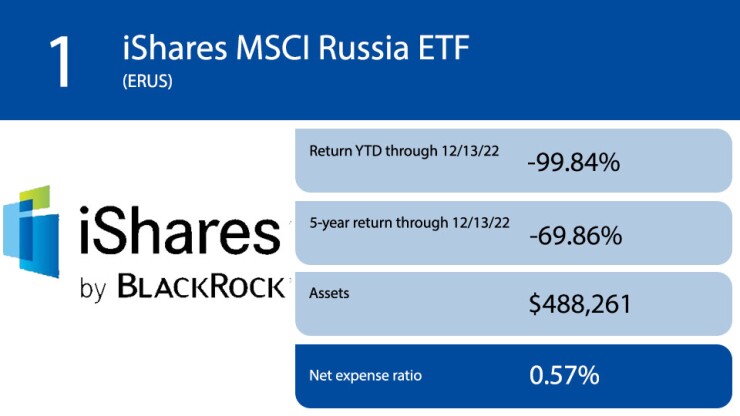Select the -69.86% five-year return value

(573, 236)
